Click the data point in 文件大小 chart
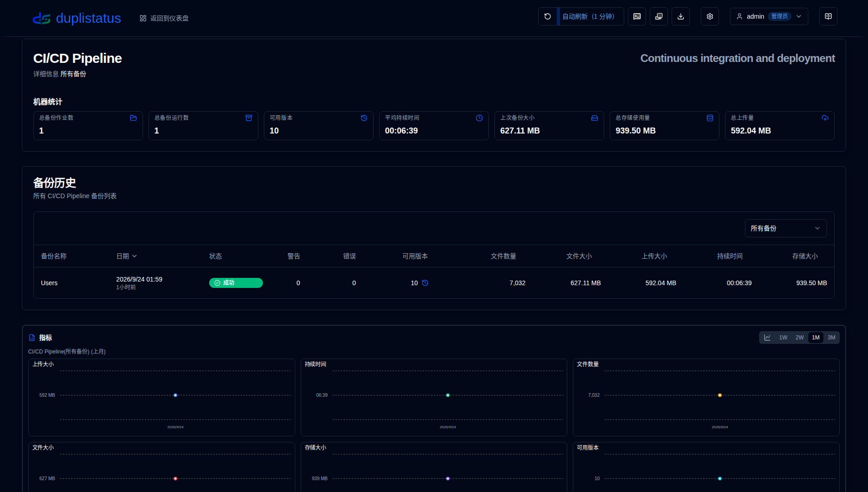This screenshot has height=492, width=868. (175, 479)
